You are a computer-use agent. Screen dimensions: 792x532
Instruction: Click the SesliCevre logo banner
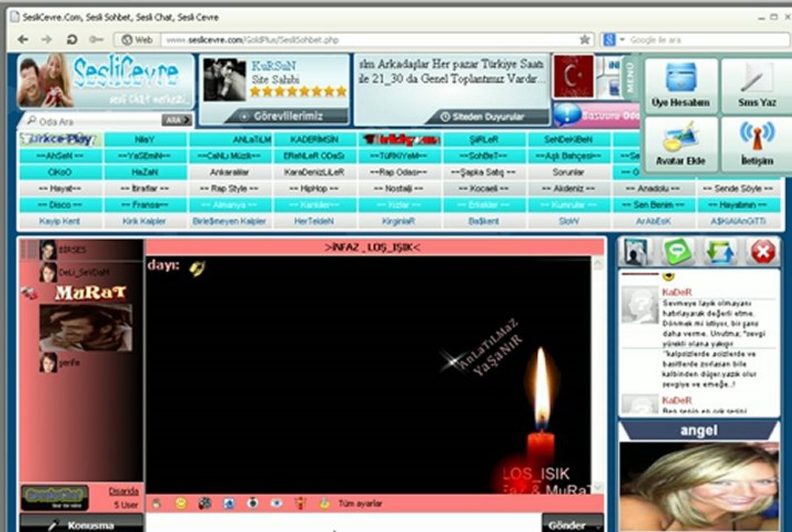pos(105,81)
